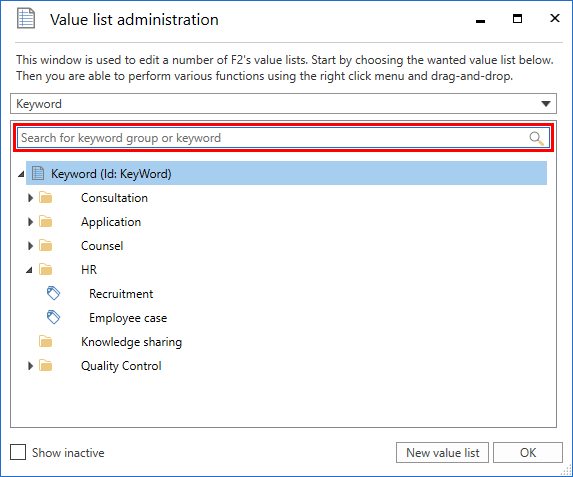Click the HR folder icon
This screenshot has height=477, width=573.
coord(46,270)
